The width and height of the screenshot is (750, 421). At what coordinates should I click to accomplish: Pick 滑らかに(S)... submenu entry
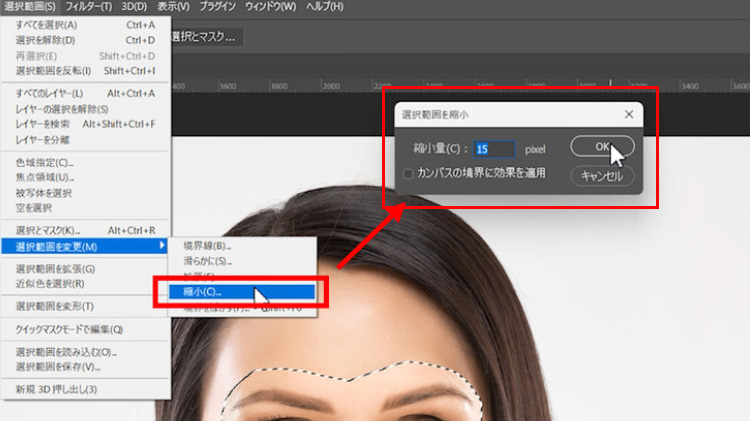click(207, 260)
